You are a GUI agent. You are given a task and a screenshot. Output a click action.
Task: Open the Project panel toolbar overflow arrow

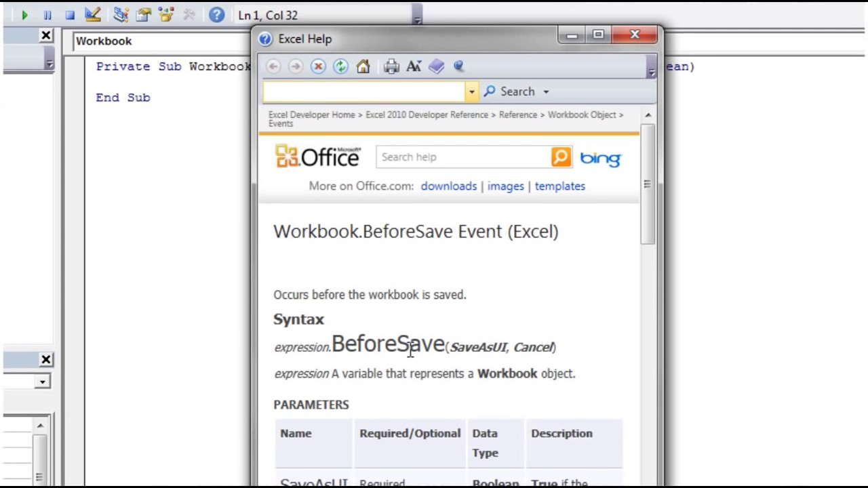(50, 63)
